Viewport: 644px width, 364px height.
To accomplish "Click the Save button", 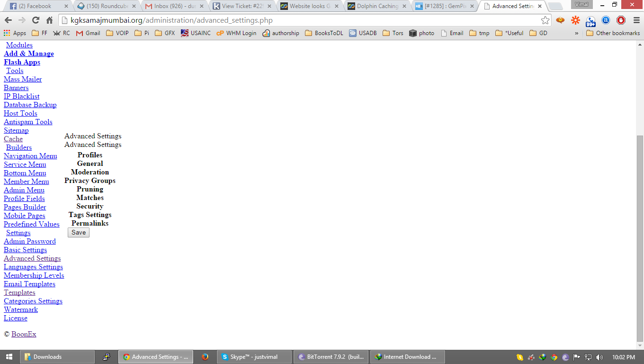I will [79, 232].
